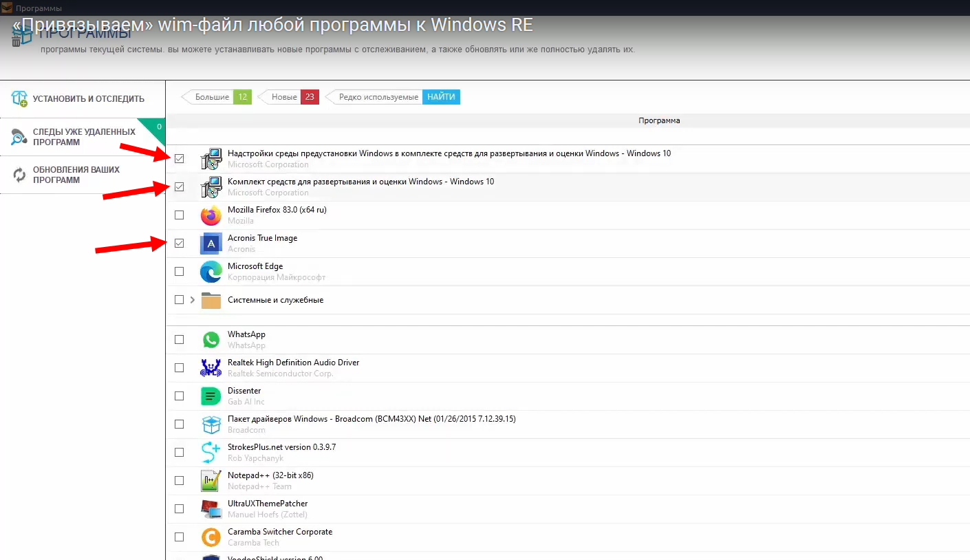Click the system and service folder icon
The height and width of the screenshot is (560, 970).
pyautogui.click(x=211, y=301)
